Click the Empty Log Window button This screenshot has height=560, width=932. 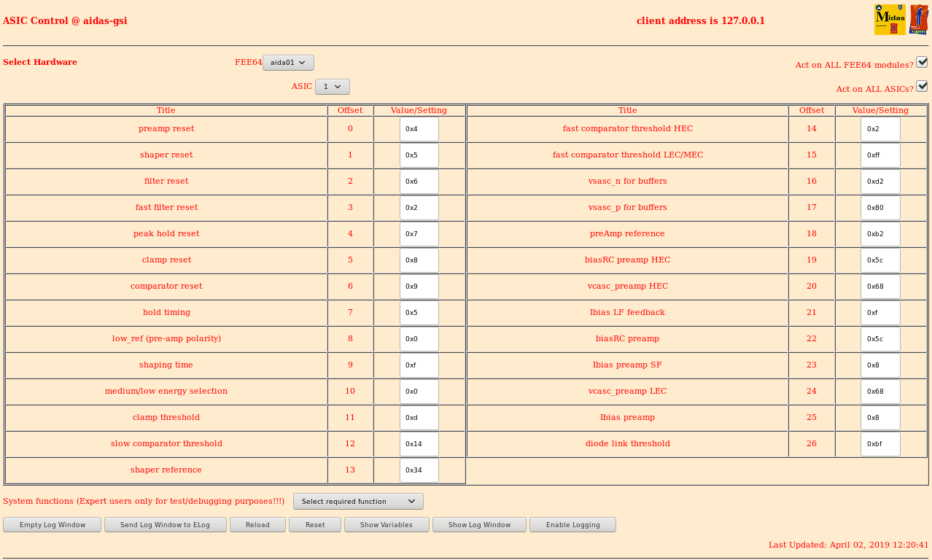coord(53,525)
